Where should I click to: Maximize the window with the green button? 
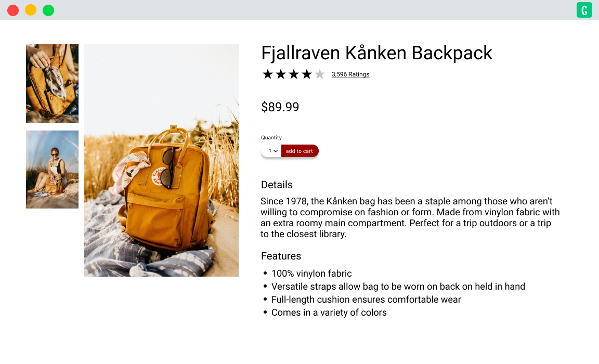coord(48,10)
